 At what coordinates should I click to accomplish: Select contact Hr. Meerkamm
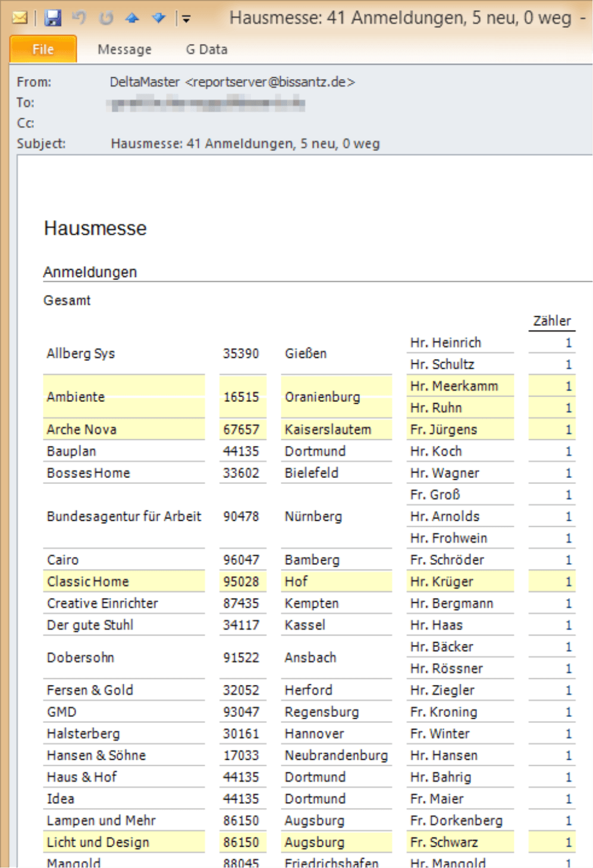click(x=454, y=386)
